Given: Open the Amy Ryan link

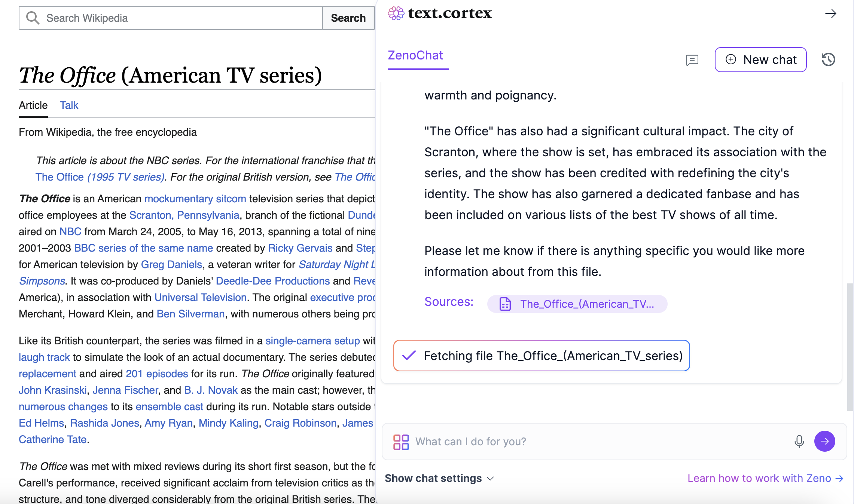Looking at the screenshot, I should 168,423.
